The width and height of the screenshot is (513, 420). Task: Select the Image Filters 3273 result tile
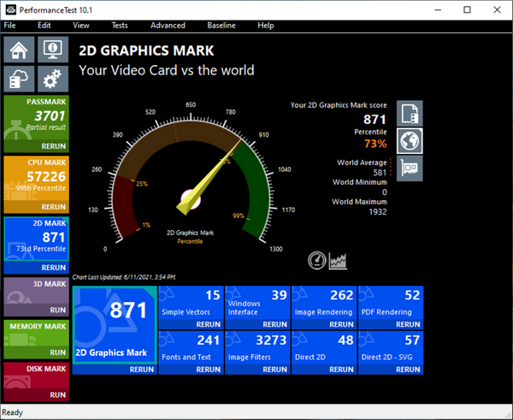coord(257,347)
